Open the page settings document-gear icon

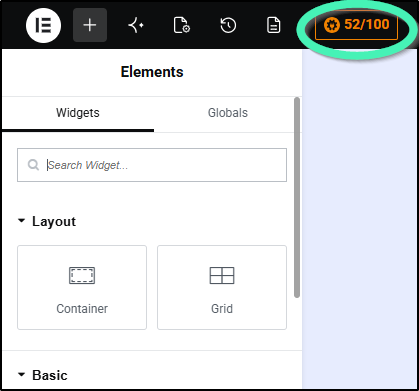182,25
